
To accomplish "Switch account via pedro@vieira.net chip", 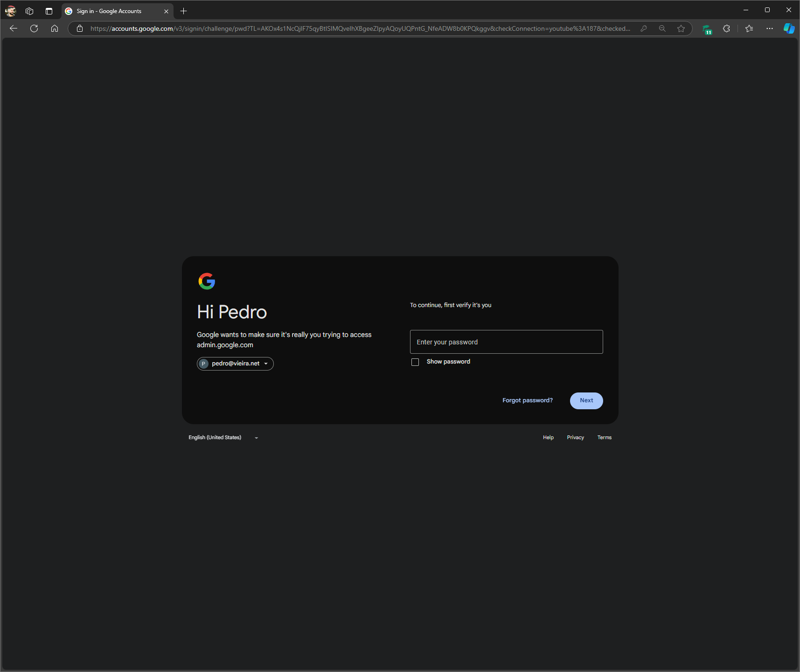I will tap(235, 364).
